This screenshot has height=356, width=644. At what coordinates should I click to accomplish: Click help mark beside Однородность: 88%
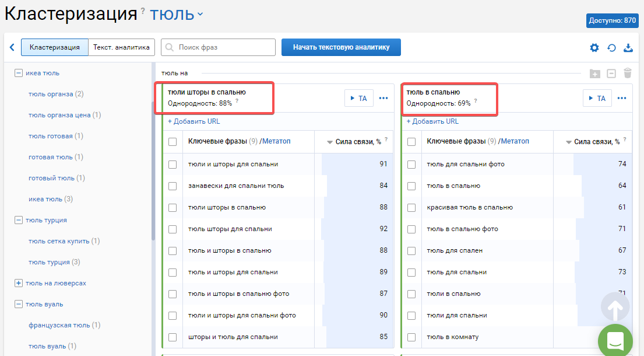pyautogui.click(x=237, y=101)
